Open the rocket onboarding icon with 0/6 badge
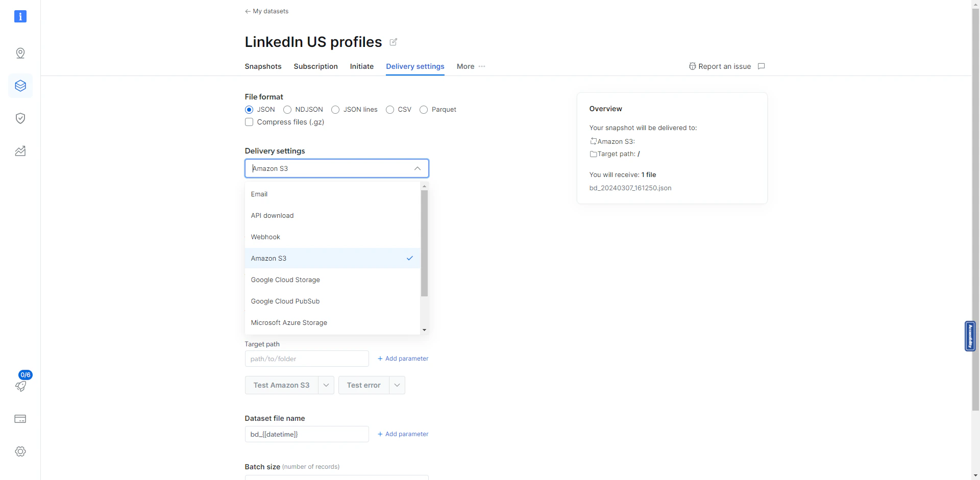The width and height of the screenshot is (980, 480). pos(20,386)
